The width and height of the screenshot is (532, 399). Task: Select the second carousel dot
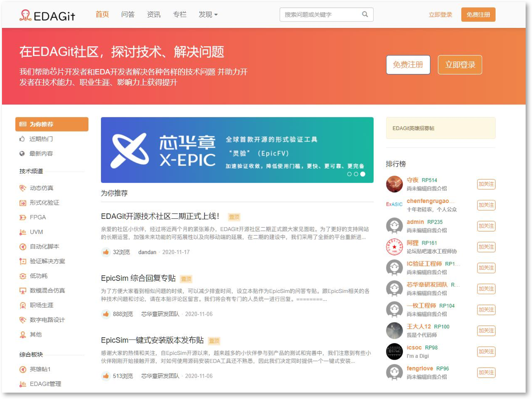click(x=356, y=174)
